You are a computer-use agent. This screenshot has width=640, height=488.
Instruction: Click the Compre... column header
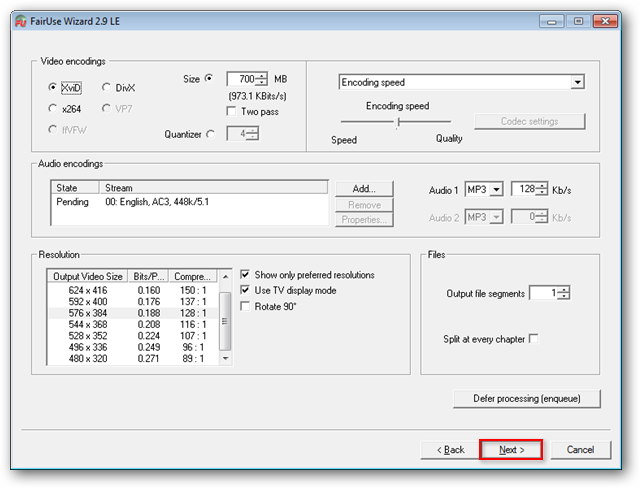click(193, 276)
